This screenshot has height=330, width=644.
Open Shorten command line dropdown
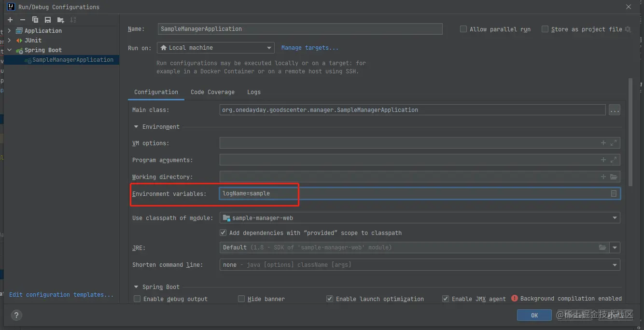420,265
